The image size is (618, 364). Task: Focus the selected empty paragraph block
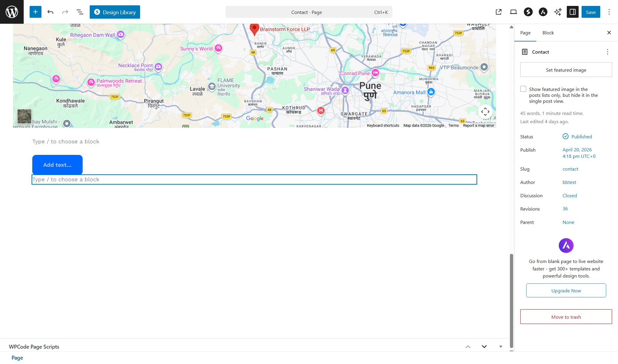(x=254, y=179)
